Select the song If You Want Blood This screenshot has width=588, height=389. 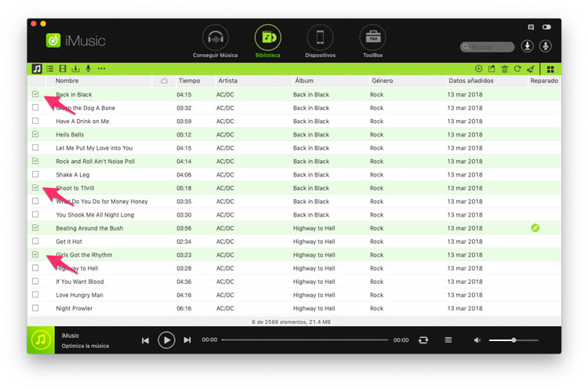[x=80, y=282]
